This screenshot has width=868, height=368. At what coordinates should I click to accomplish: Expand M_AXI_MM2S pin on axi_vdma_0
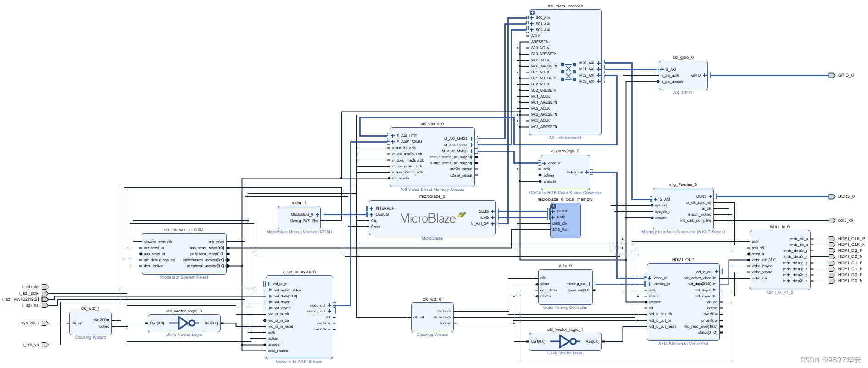(x=472, y=139)
